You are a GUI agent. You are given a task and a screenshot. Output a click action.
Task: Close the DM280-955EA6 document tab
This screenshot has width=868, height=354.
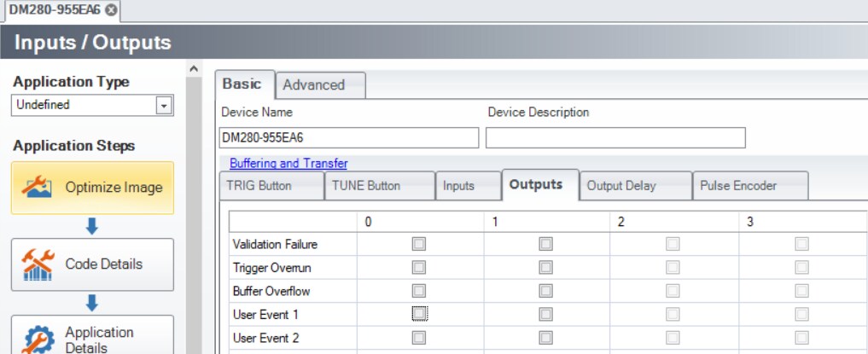click(x=111, y=9)
